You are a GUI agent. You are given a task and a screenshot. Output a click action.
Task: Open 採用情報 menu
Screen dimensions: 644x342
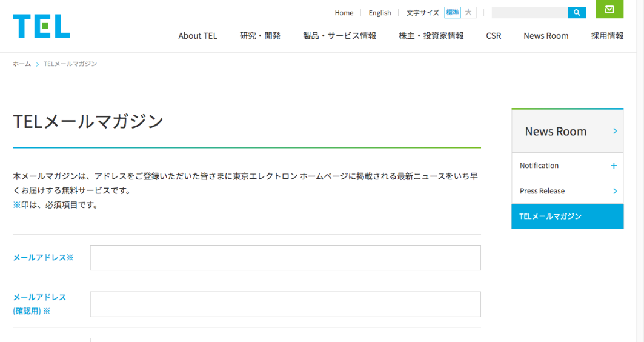[607, 36]
